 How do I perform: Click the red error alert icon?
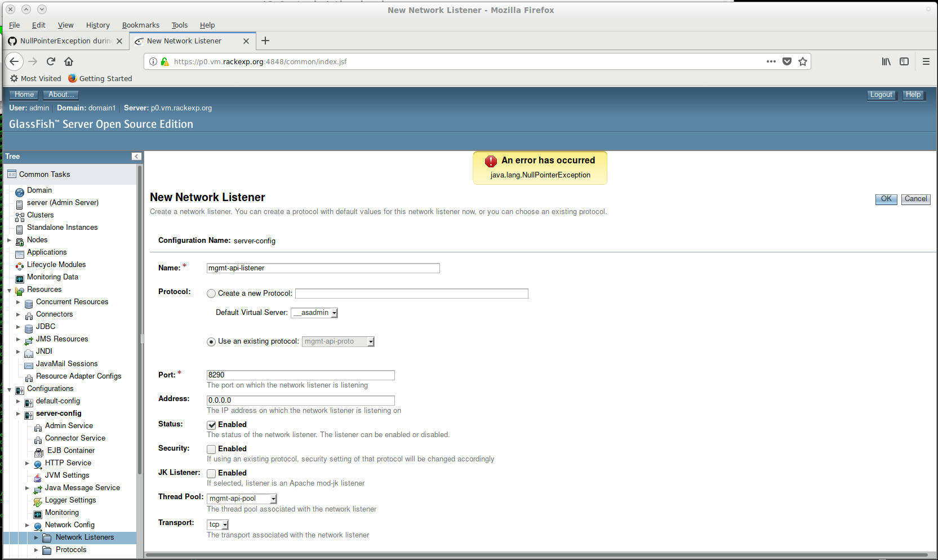[x=491, y=161]
